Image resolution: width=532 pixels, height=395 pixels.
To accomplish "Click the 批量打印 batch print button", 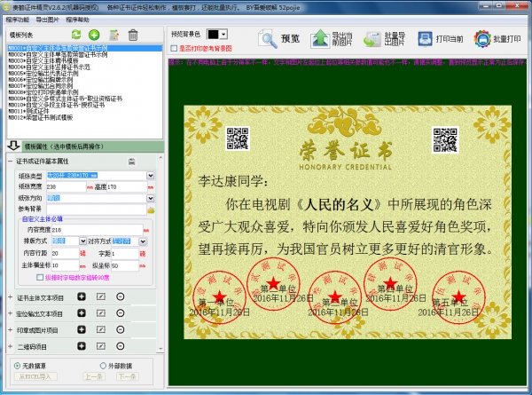I will 497,38.
